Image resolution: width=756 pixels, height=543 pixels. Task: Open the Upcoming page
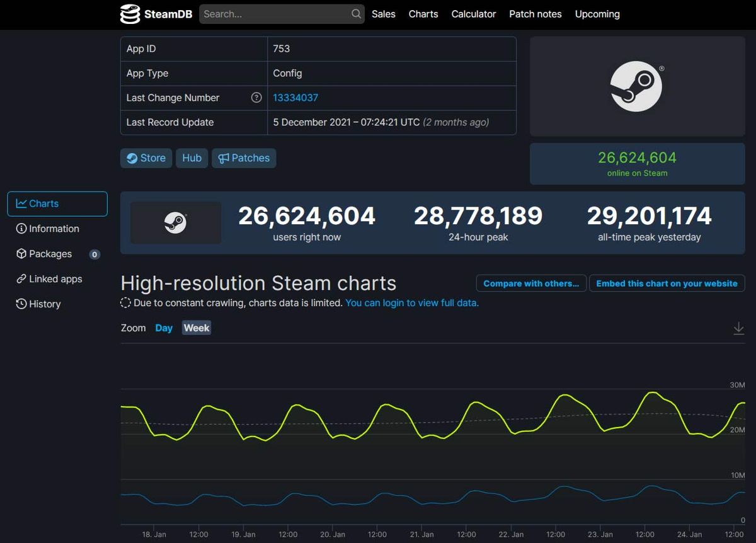[597, 13]
